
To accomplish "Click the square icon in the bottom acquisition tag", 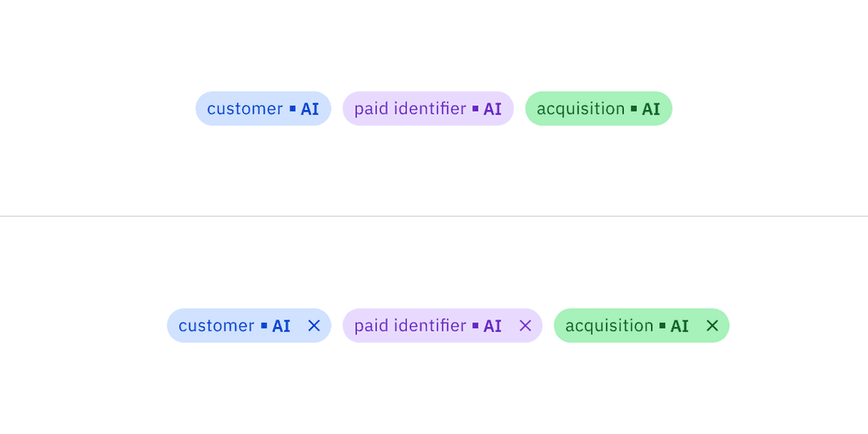I will (x=663, y=326).
